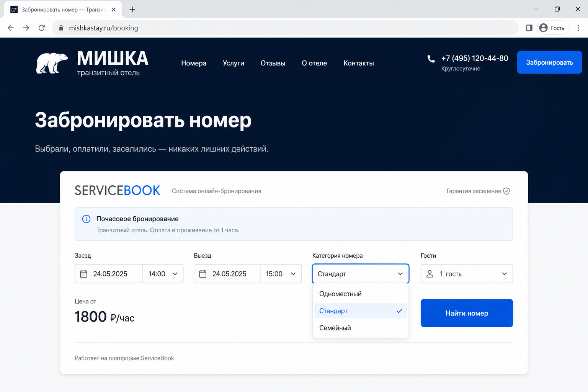Viewport: 588px width, 392px height.
Task: Click the Гарантия заселения text
Action: 474,191
